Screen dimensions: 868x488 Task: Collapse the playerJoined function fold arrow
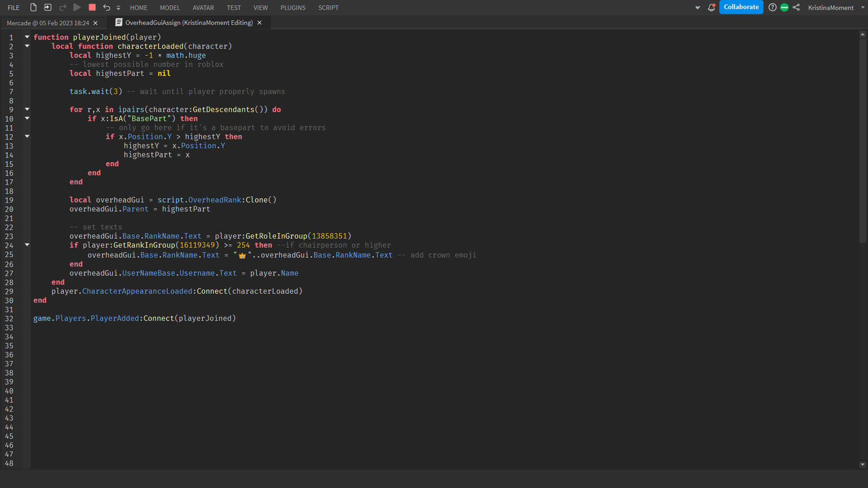pyautogui.click(x=27, y=37)
